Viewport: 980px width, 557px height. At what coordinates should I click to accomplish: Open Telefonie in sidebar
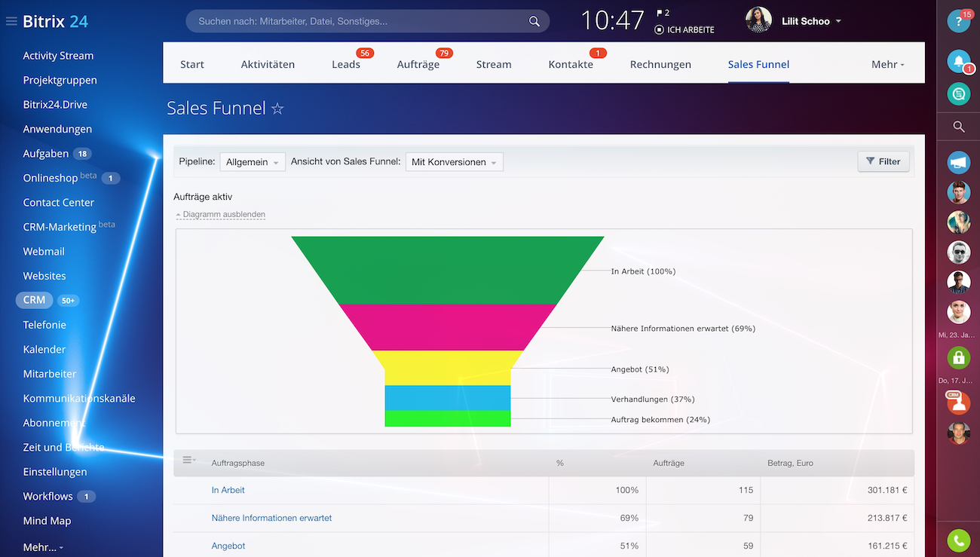(44, 325)
